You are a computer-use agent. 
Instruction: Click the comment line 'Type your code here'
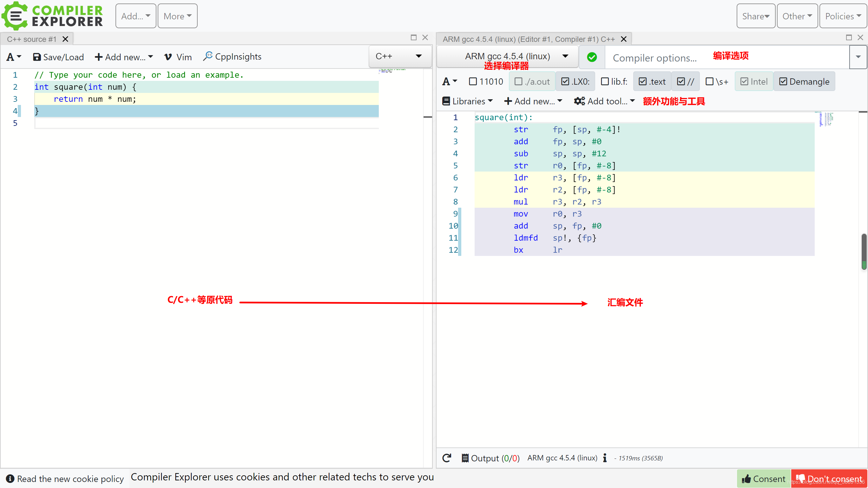coord(139,75)
